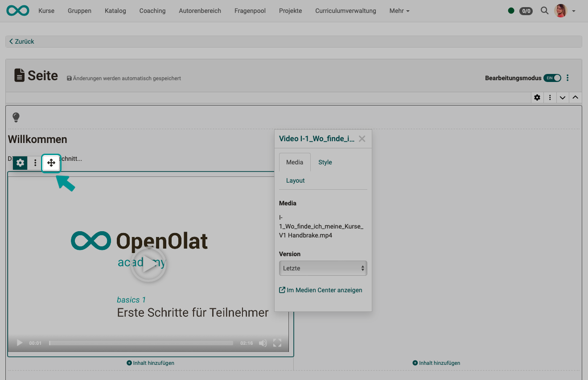Image resolution: width=588 pixels, height=380 pixels.
Task: Click Im Medien Center anzeigen link
Action: pos(321,290)
